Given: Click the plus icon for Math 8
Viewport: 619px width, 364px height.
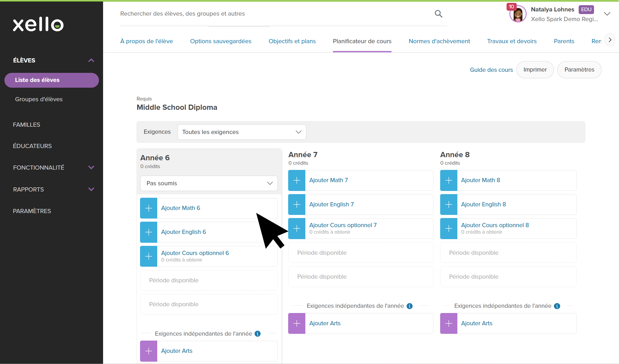Looking at the screenshot, I should point(449,180).
